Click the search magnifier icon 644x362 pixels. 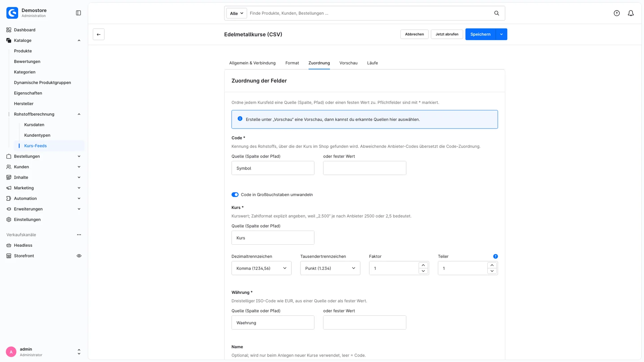(497, 13)
